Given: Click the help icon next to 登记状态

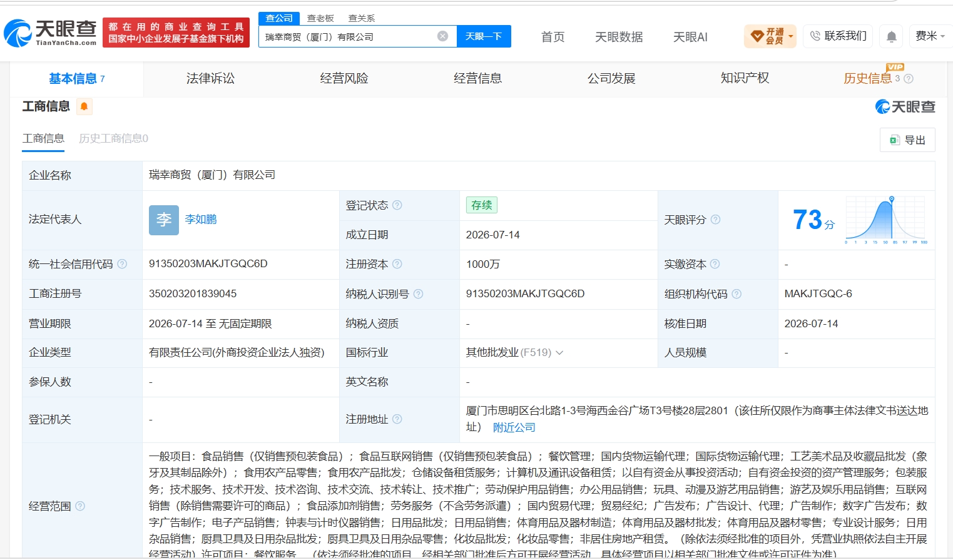Looking at the screenshot, I should point(397,205).
